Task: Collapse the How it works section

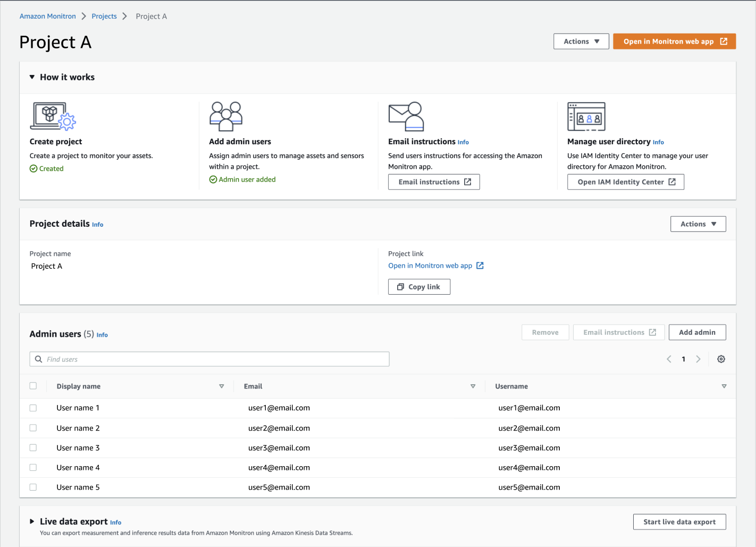Action: [32, 77]
